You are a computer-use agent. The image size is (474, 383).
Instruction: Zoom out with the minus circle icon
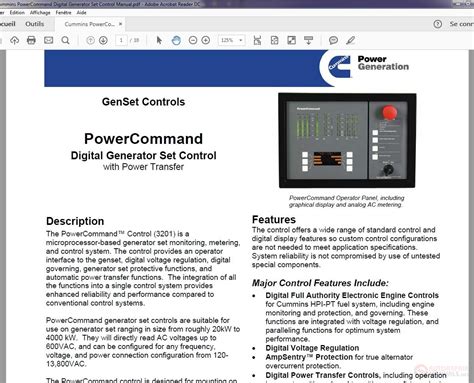(x=193, y=40)
